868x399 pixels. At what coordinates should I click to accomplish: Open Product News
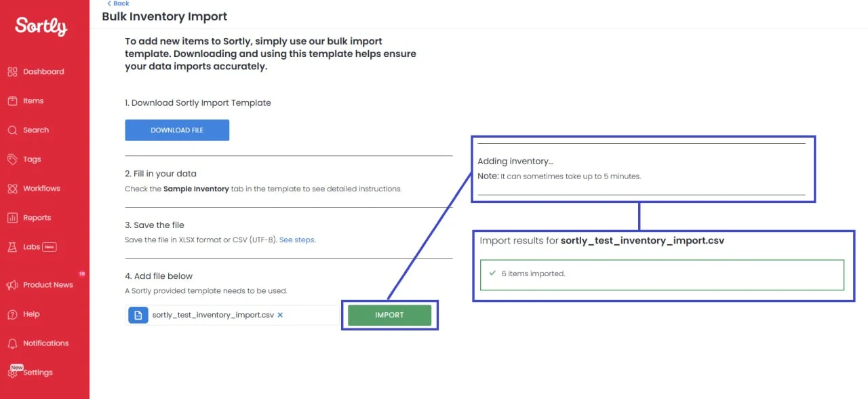(x=48, y=285)
